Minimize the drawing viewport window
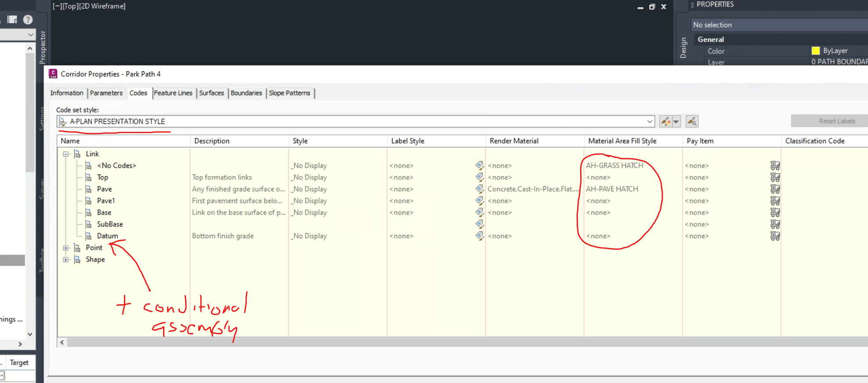 click(640, 7)
